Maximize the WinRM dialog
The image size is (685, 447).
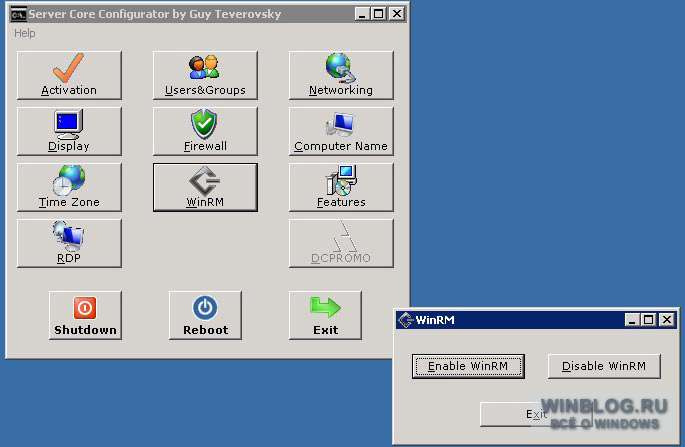(x=648, y=320)
